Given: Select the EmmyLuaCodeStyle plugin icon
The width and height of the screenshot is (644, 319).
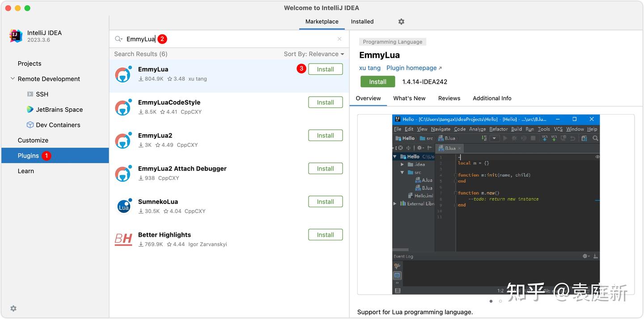Looking at the screenshot, I should click(x=123, y=107).
